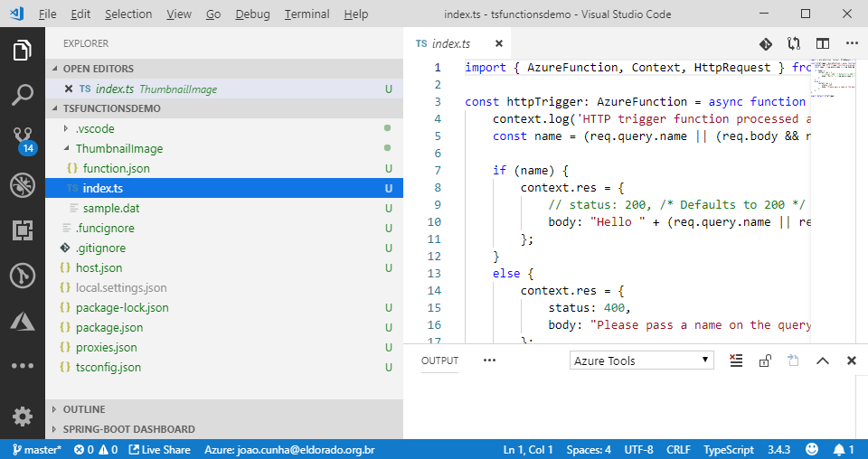Click the diamond git changes icon in editor toolbar
Viewport: 868px width, 459px height.
click(766, 43)
